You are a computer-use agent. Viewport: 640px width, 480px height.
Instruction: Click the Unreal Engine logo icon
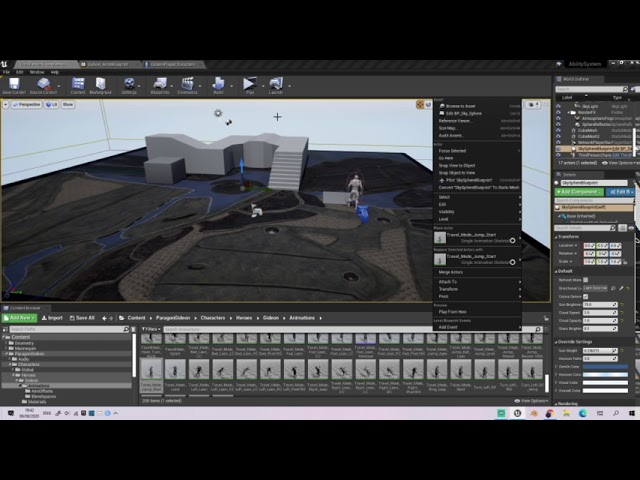click(4, 64)
